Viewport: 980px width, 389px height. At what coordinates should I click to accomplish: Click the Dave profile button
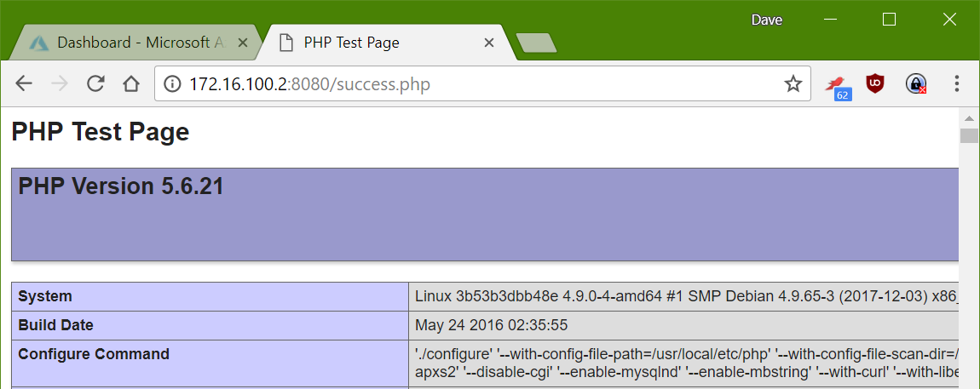[x=767, y=20]
